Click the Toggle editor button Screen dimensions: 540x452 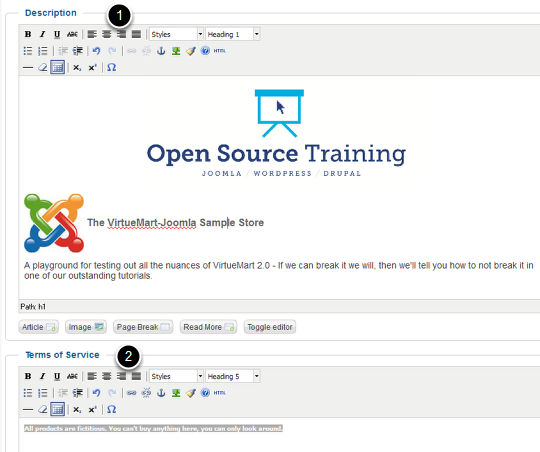pos(270,327)
